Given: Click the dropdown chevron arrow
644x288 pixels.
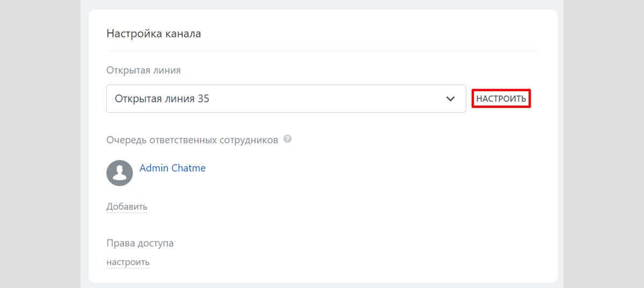Looking at the screenshot, I should [x=451, y=99].
